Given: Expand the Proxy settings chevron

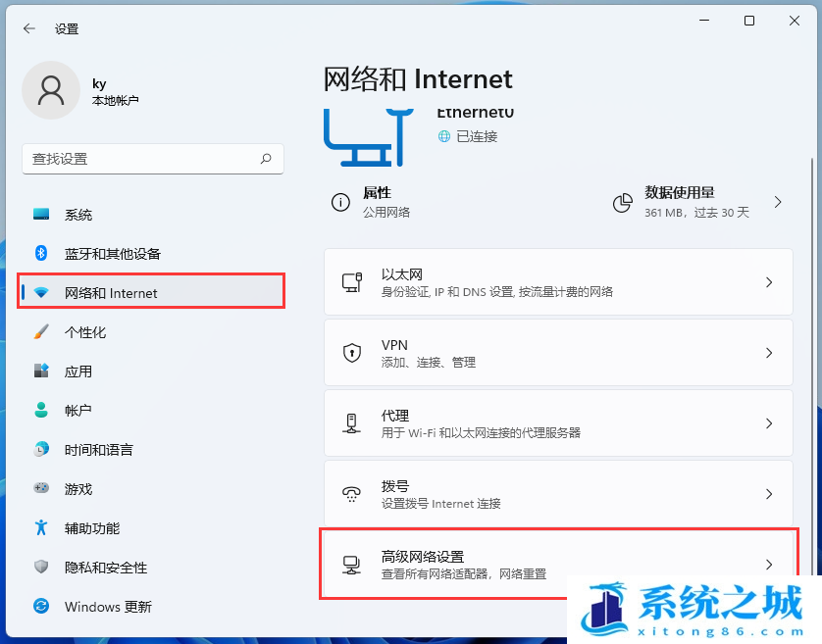Looking at the screenshot, I should tap(769, 423).
